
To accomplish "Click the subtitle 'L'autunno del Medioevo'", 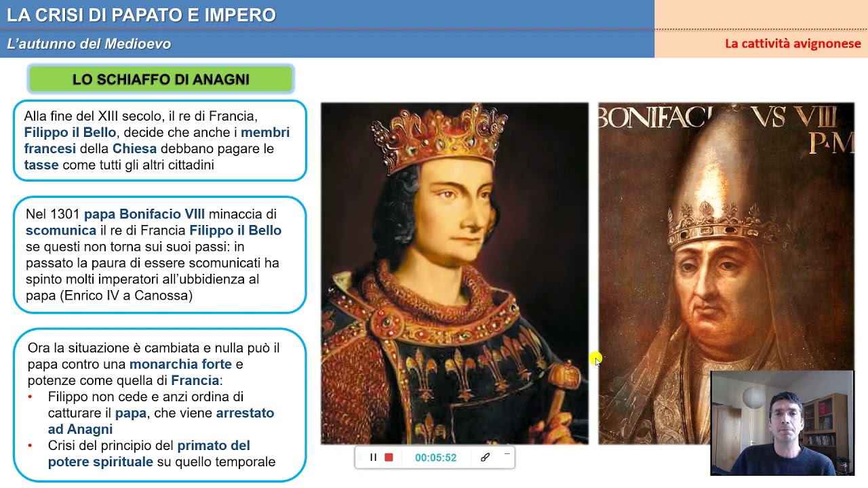I will 89,44.
